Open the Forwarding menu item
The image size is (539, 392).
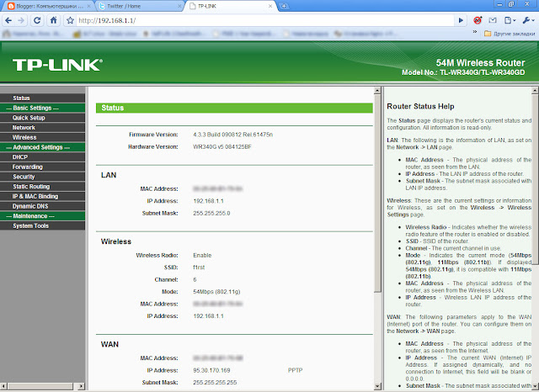pyautogui.click(x=43, y=167)
